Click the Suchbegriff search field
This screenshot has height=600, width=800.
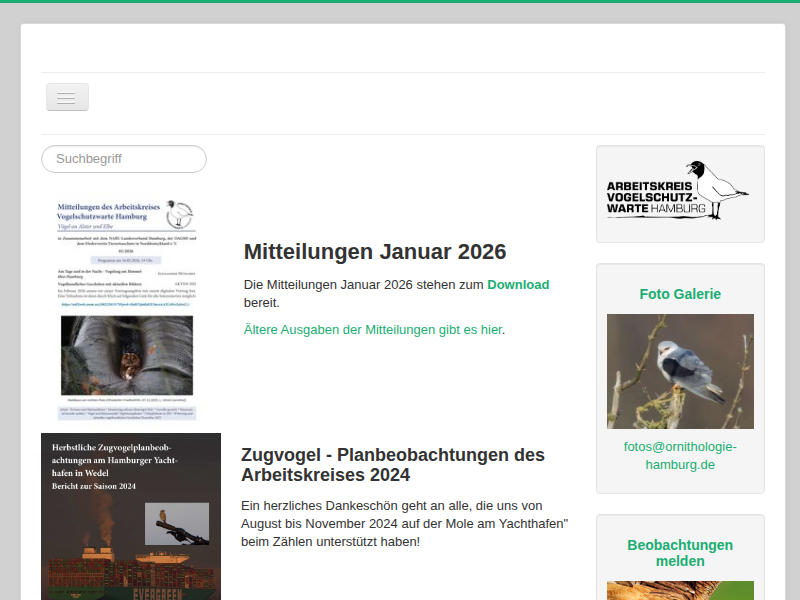(x=124, y=159)
